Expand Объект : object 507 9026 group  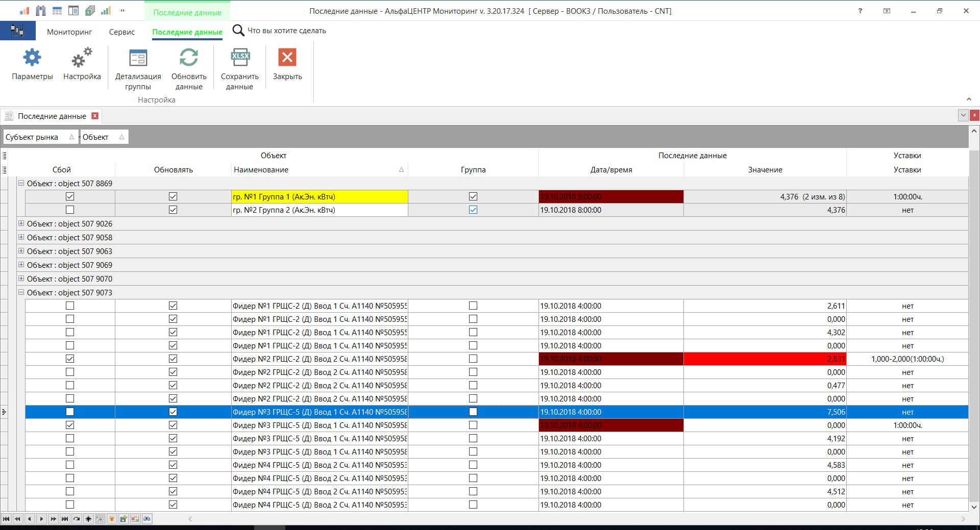21,223
